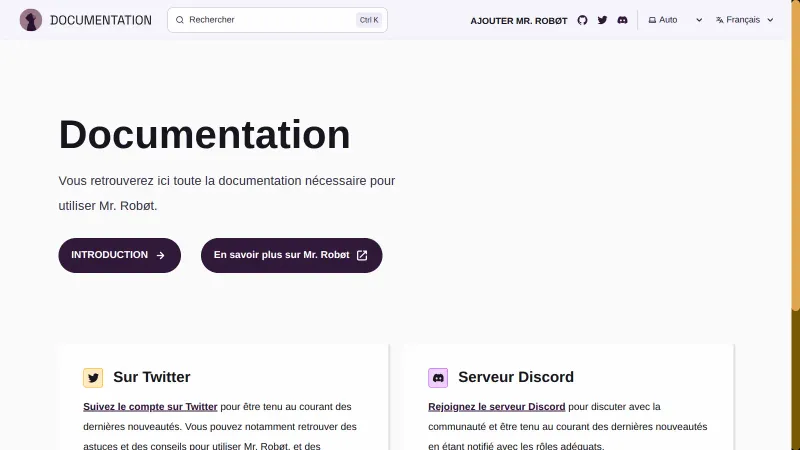Click the arrow icon on INTRODUCTION button
This screenshot has width=800, height=450.
coord(160,255)
